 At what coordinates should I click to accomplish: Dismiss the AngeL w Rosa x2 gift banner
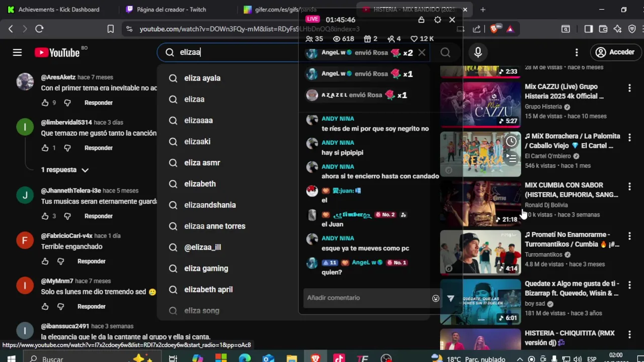click(x=422, y=52)
